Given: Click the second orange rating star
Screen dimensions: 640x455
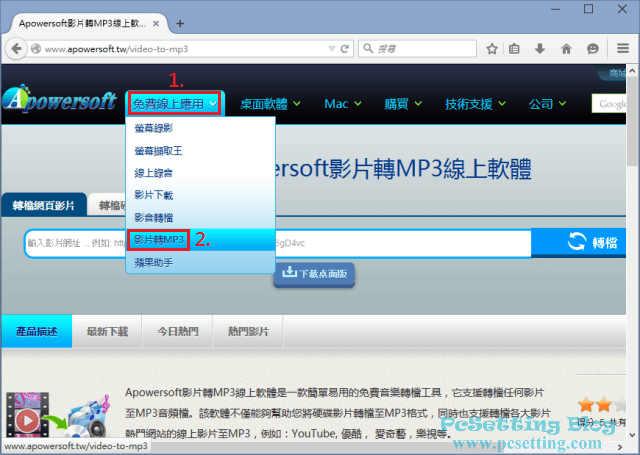Looking at the screenshot, I should (604, 405).
